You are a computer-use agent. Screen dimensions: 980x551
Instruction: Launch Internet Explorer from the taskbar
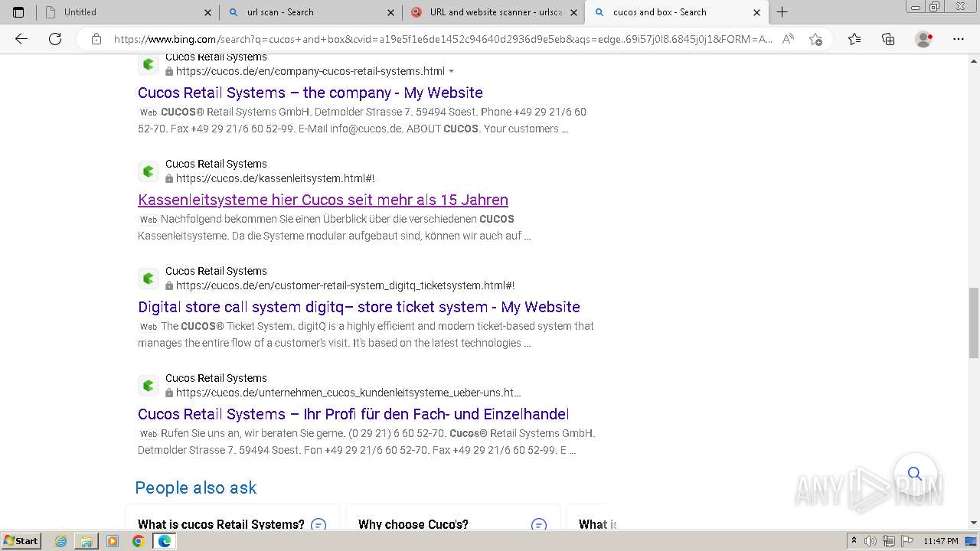point(61,541)
